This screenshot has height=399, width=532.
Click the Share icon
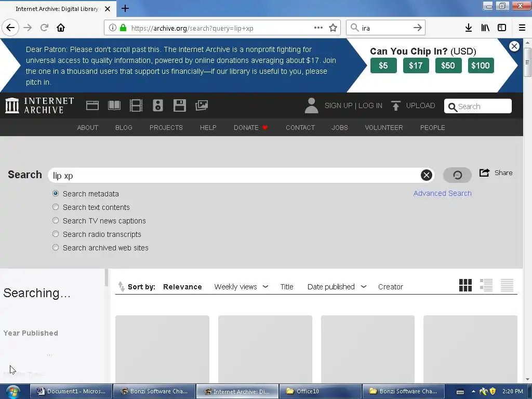[x=484, y=172]
